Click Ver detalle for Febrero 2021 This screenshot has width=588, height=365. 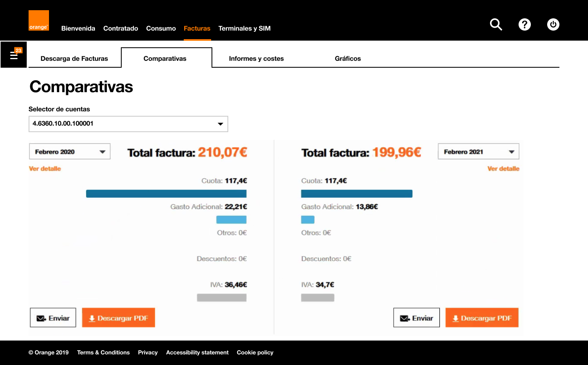[503, 168]
